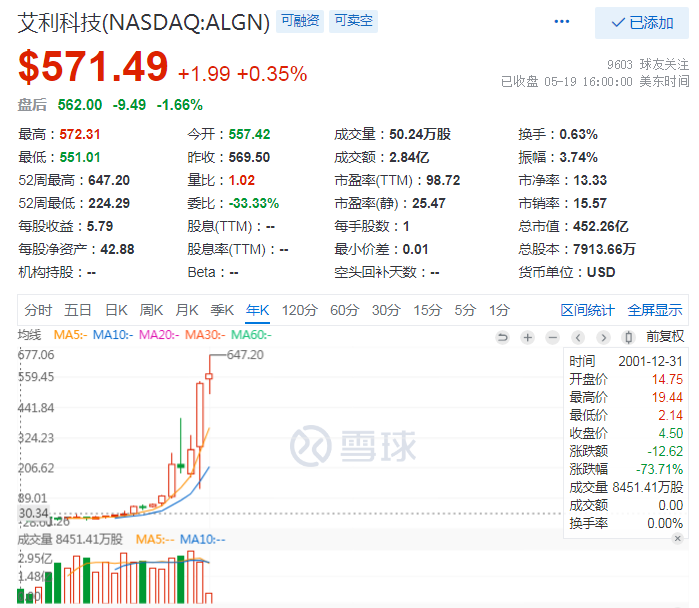The image size is (699, 608).
Task: Click the chart reset undo-arrow icon
Action: (502, 337)
